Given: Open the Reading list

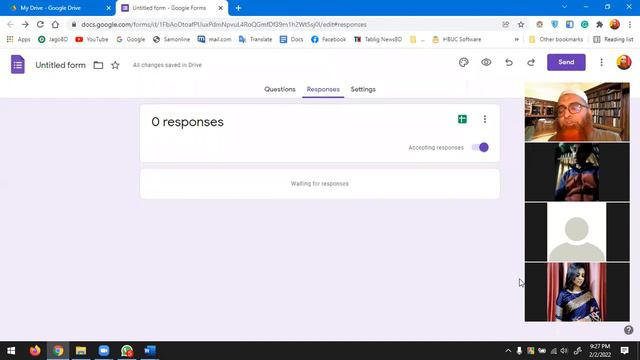Looking at the screenshot, I should [613, 39].
